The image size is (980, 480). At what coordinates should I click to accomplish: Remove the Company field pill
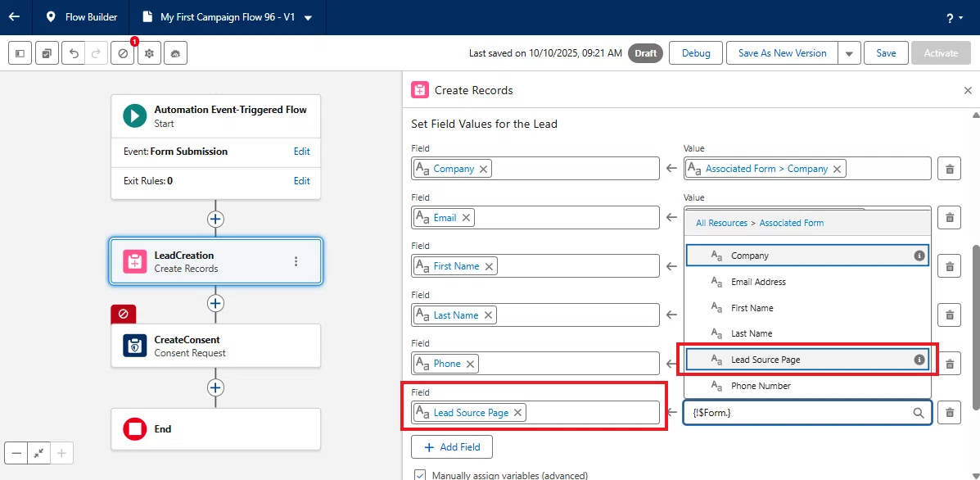point(483,169)
